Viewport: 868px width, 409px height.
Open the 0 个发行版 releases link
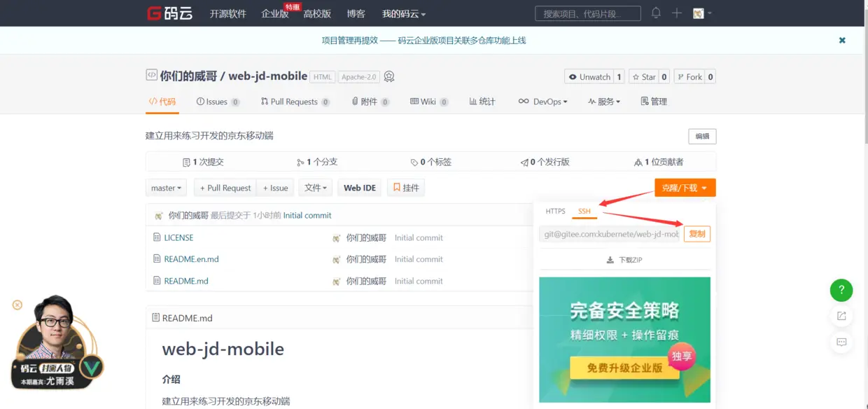tap(545, 162)
